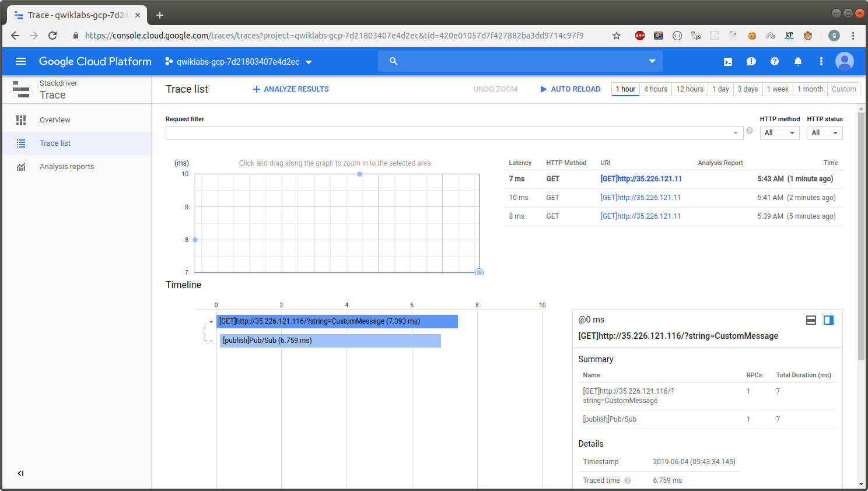Click the Traced time help icon
868x491 pixels.
click(x=628, y=481)
